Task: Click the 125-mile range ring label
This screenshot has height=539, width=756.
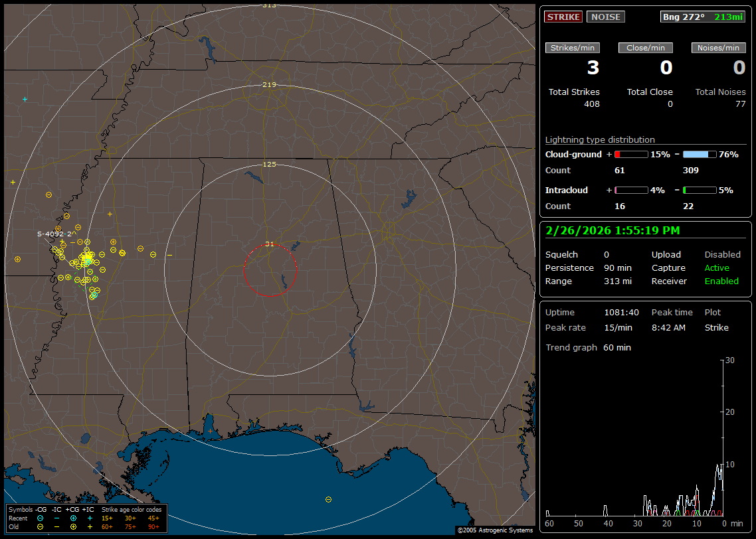Action: tap(269, 164)
